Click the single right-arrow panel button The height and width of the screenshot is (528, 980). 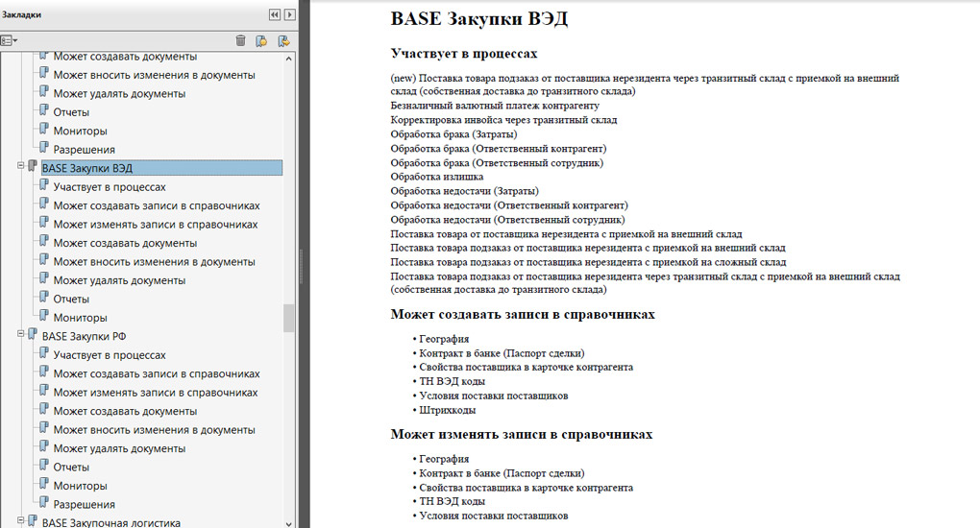[x=290, y=14]
